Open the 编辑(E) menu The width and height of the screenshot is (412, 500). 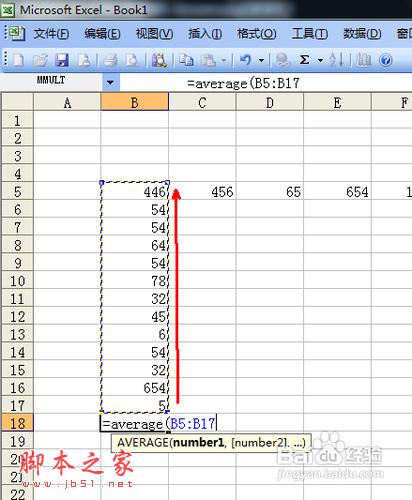[102, 34]
